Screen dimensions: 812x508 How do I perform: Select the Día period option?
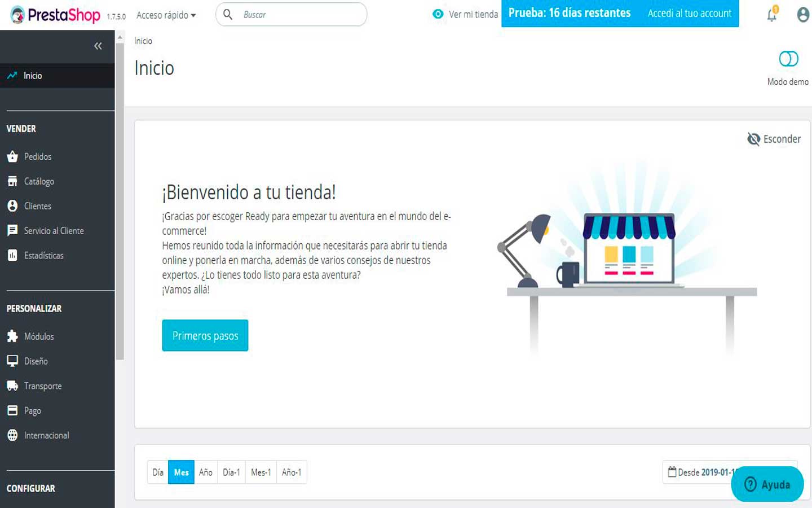(158, 472)
